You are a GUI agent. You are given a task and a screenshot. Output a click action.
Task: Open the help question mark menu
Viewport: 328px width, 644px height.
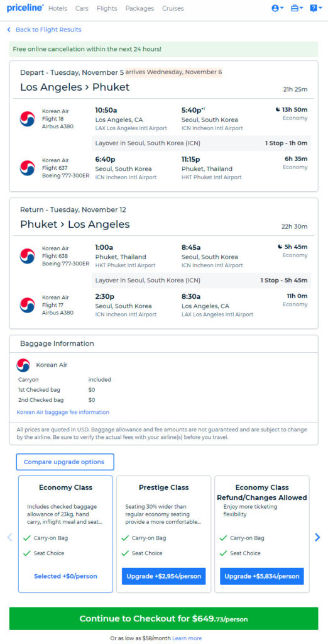315,8
